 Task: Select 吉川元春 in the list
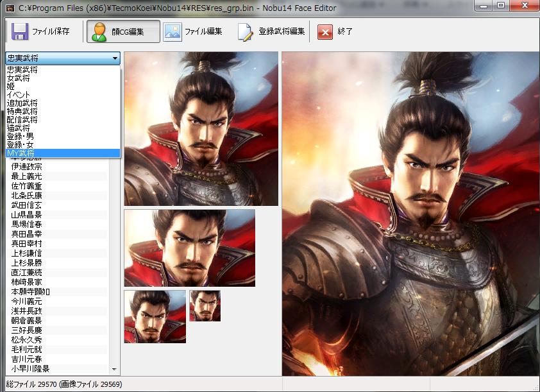(x=26, y=359)
